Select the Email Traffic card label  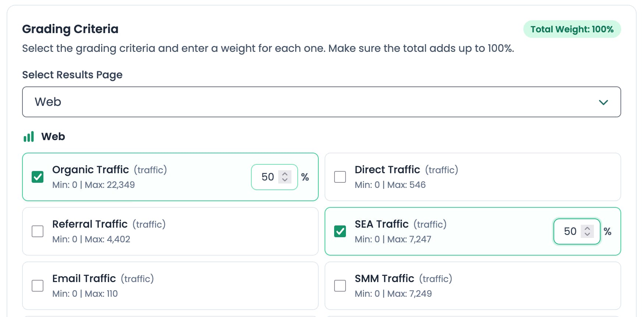coord(84,278)
